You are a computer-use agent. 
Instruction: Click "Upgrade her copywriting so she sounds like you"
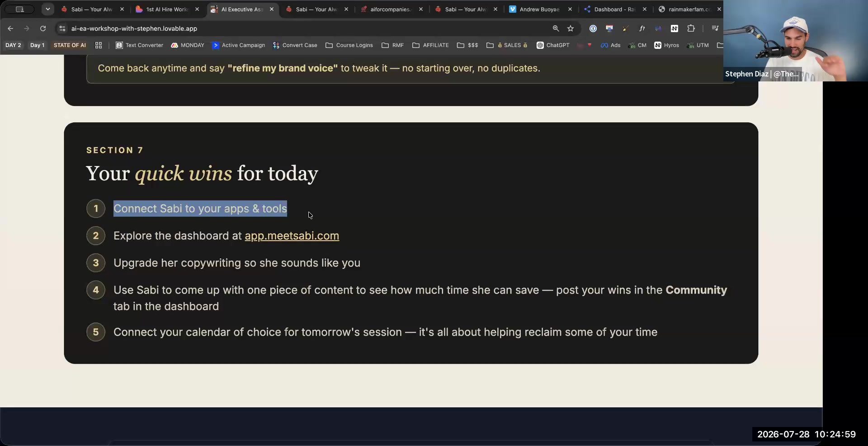[x=237, y=263]
